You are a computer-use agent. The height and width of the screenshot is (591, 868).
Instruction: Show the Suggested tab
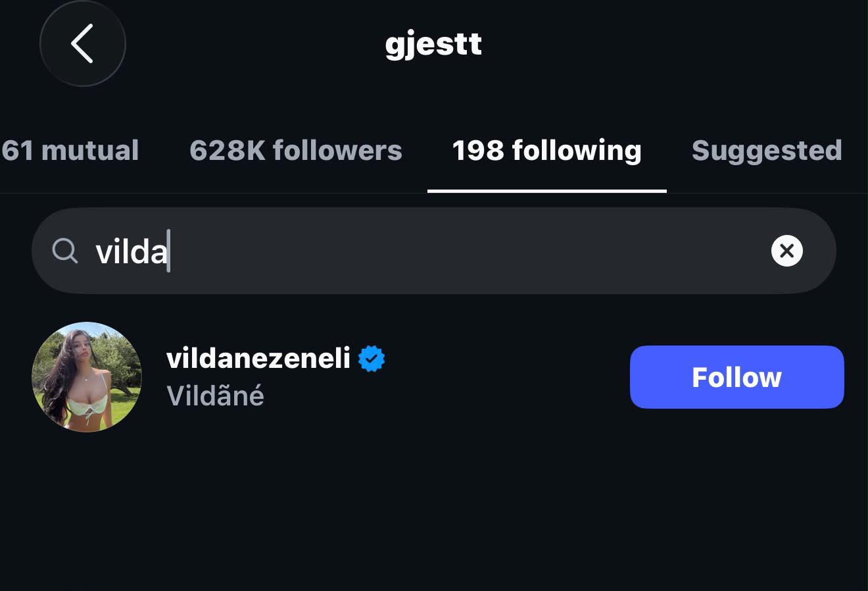coord(767,150)
